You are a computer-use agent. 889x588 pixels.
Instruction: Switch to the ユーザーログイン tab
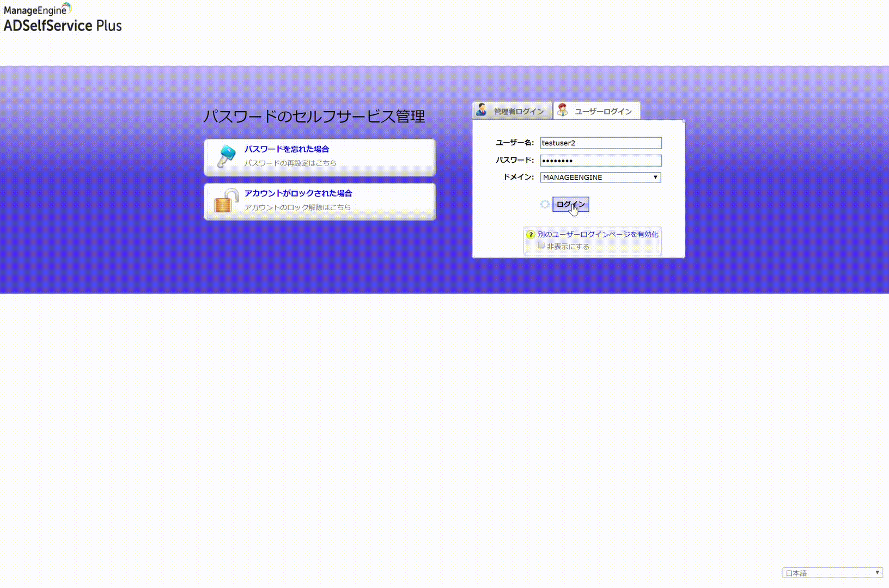[x=596, y=111]
